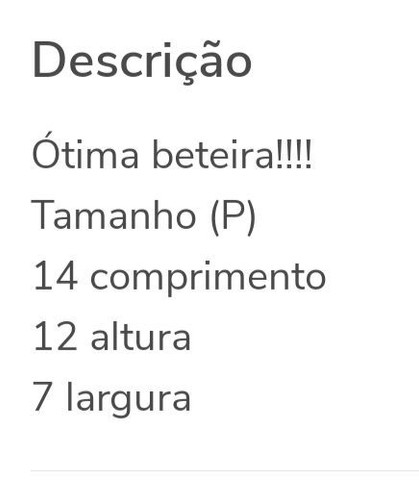The image size is (419, 480).
Task: Click the Descrição heading
Action: (142, 62)
